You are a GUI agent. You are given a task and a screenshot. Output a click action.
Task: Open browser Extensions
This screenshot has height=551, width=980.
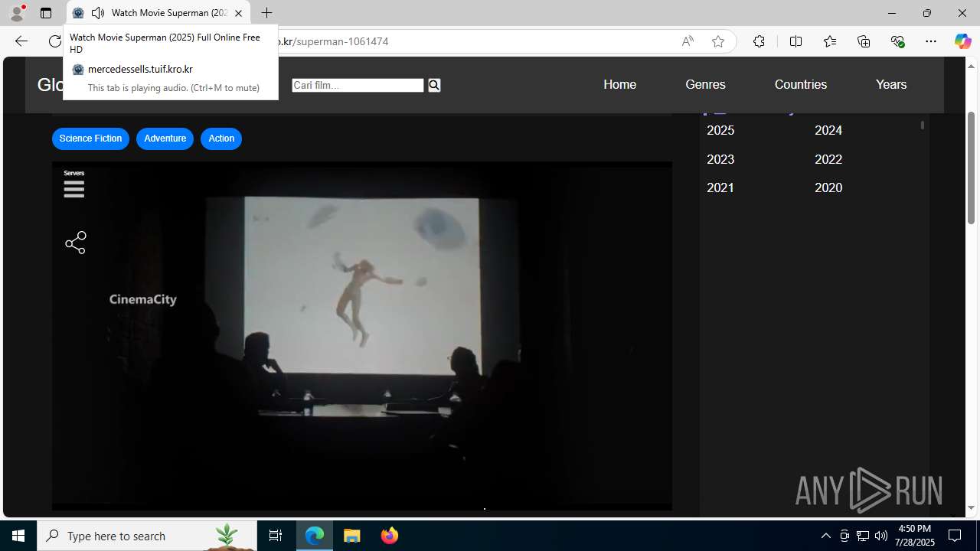(759, 41)
